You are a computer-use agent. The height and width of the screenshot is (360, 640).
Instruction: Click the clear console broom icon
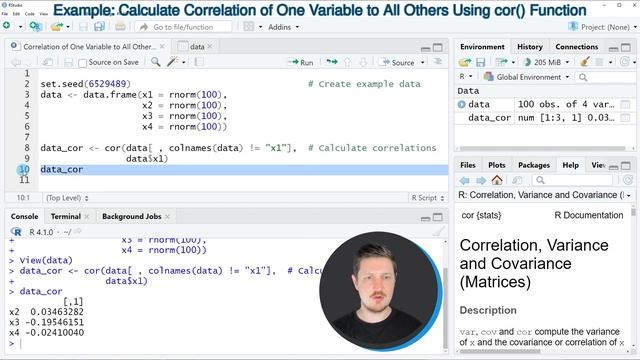point(438,232)
